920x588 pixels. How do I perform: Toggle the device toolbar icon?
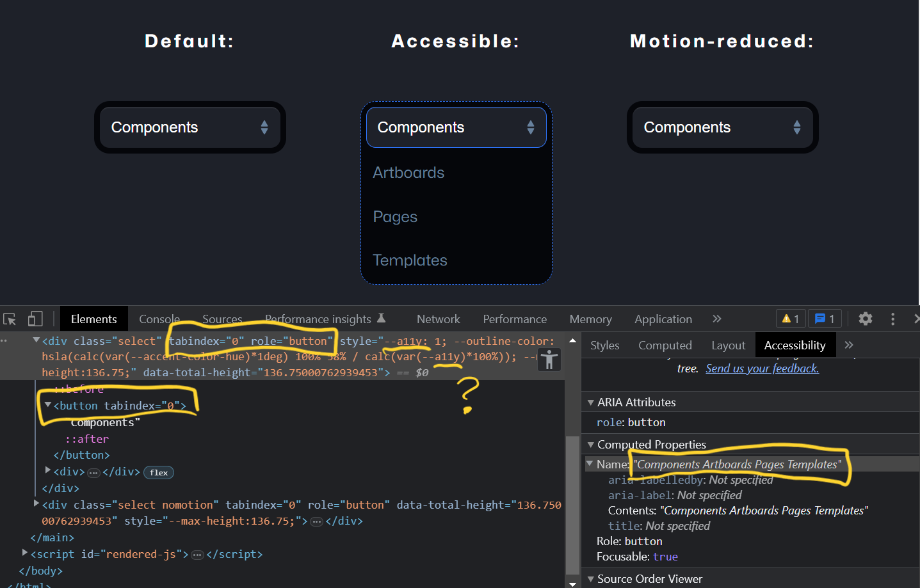[x=35, y=319]
